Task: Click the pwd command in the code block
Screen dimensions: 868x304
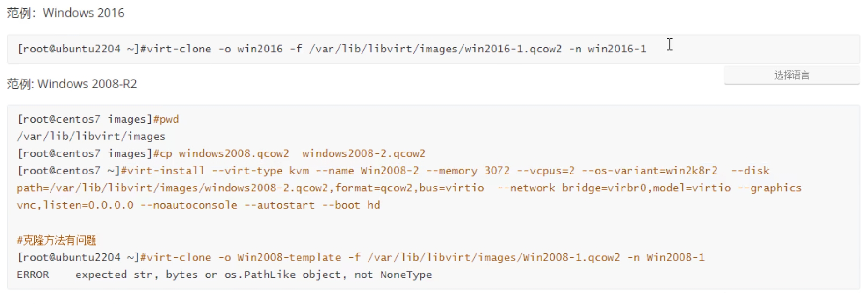Action: 169,119
